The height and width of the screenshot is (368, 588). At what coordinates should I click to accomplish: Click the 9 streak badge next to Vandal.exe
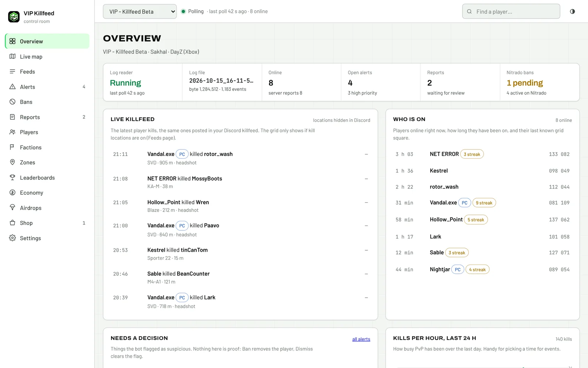(x=484, y=203)
